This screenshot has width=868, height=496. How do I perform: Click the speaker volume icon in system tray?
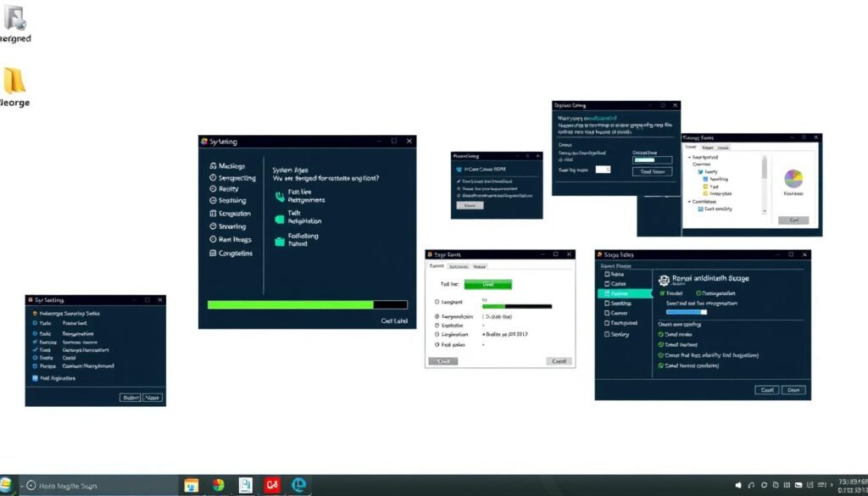click(x=738, y=486)
